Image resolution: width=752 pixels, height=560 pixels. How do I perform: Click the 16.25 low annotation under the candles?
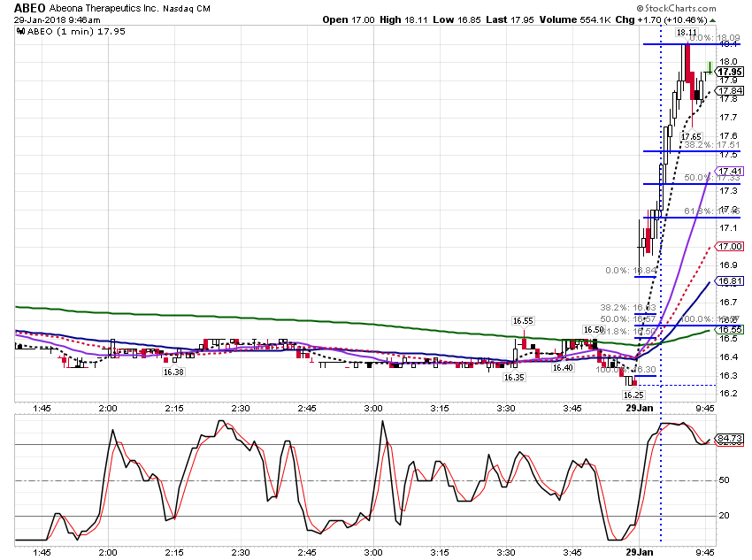[633, 395]
